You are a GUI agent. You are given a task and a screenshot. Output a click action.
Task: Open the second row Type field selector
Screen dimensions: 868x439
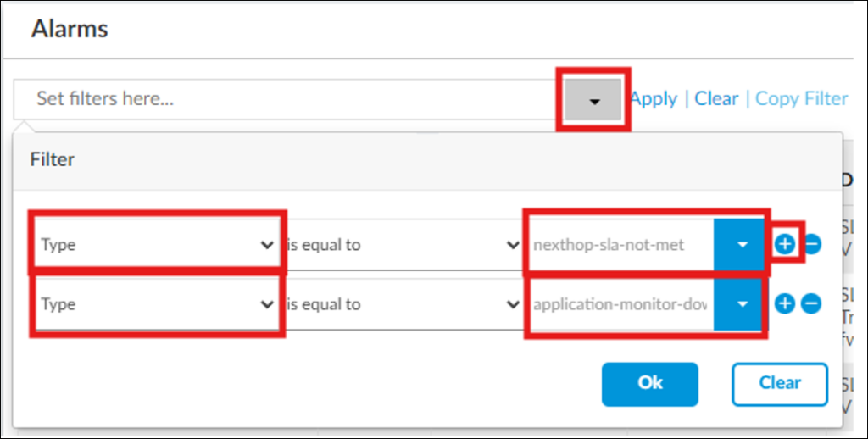click(157, 304)
